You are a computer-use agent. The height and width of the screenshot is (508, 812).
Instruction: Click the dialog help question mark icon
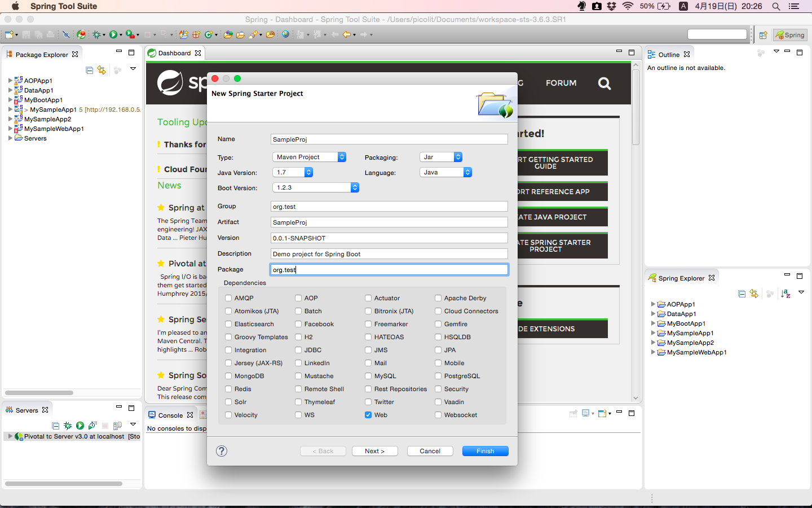(x=222, y=450)
